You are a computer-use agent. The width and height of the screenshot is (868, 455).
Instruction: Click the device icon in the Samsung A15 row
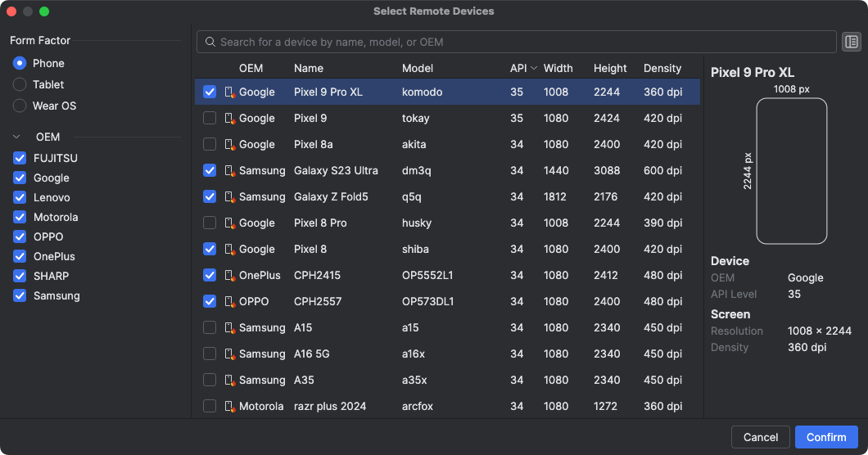point(229,328)
